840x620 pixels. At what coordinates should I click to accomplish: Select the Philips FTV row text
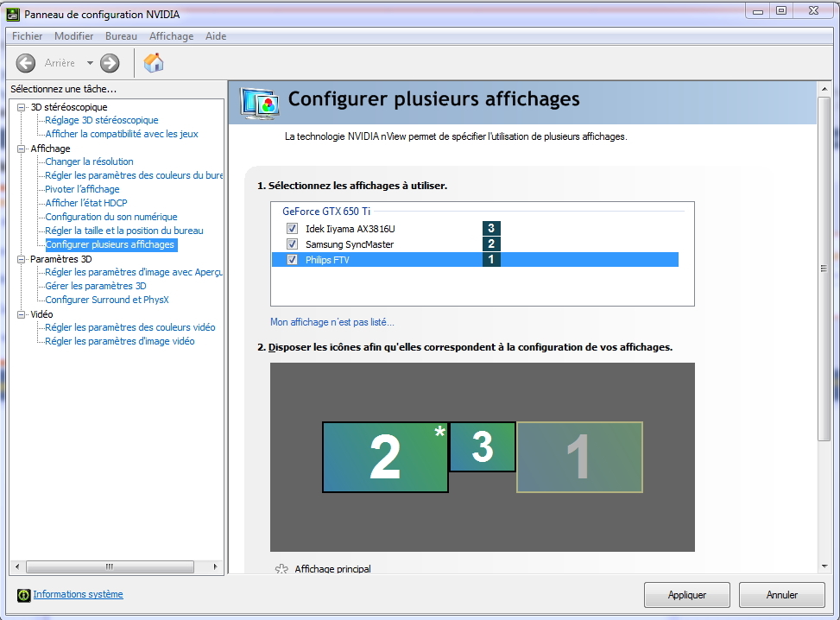coord(327,260)
